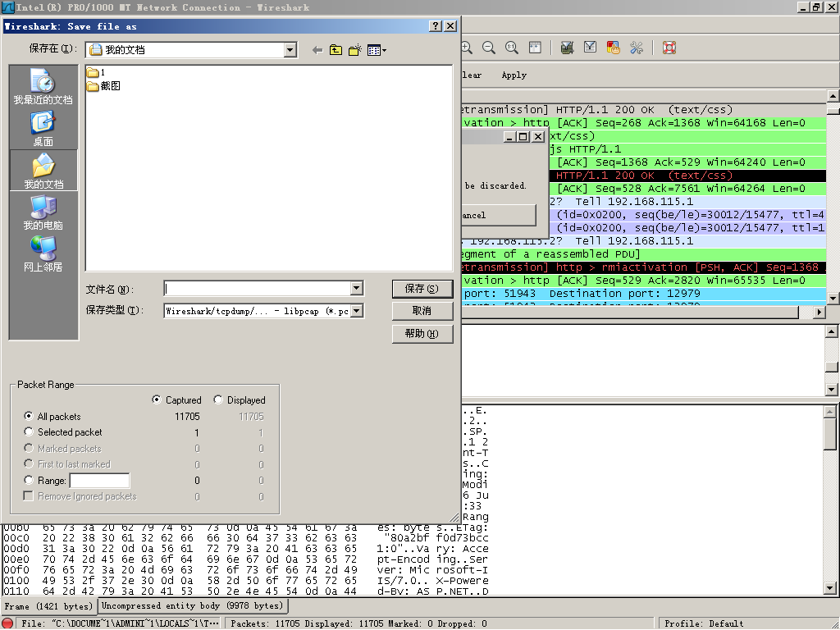Viewport: 840px width, 630px height.
Task: Click inside the Range text field
Action: pyautogui.click(x=99, y=481)
